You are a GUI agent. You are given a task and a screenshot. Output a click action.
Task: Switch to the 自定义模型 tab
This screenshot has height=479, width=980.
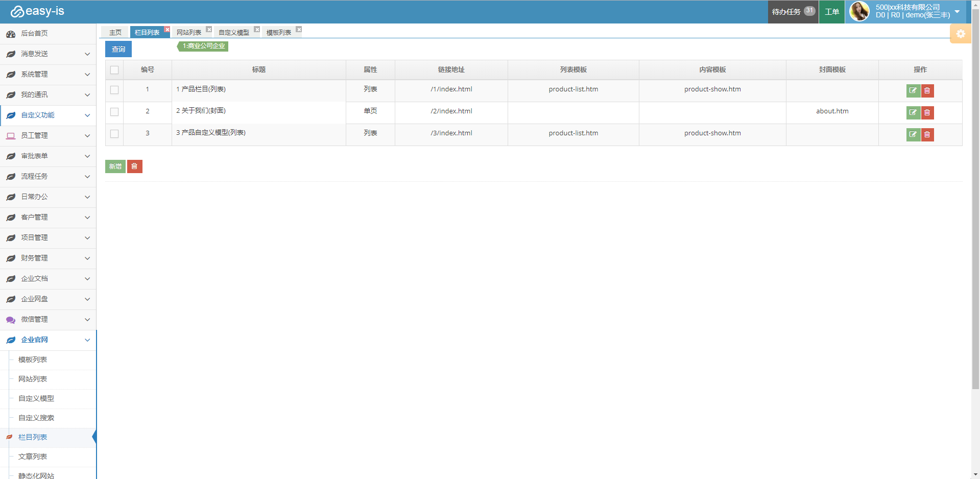[234, 32]
